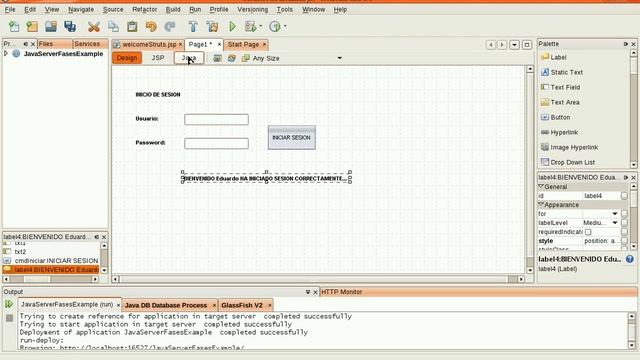Click the Debug Main Project icon

(250, 27)
